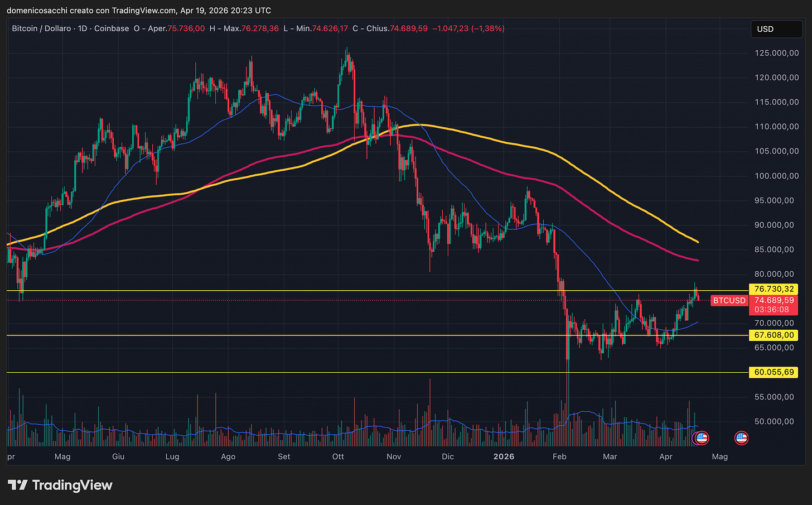Click the Coinbase exchange name in the legend
The width and height of the screenshot is (812, 505).
[x=112, y=28]
